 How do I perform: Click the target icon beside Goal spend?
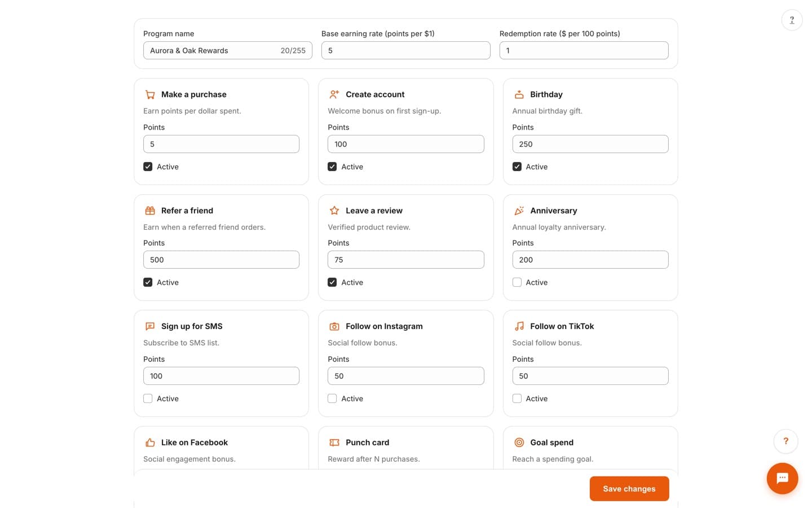pyautogui.click(x=519, y=443)
